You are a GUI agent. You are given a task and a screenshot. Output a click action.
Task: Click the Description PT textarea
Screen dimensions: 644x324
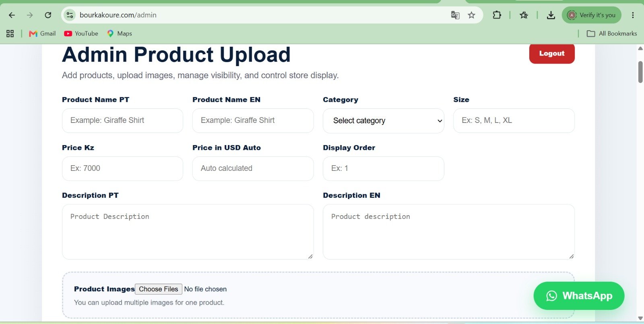tap(188, 232)
